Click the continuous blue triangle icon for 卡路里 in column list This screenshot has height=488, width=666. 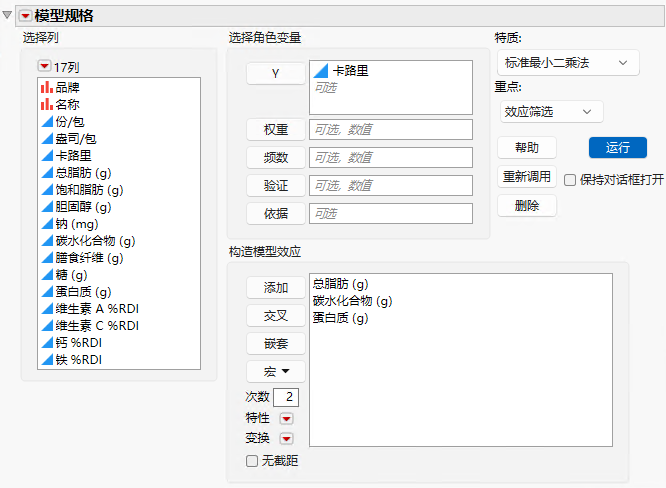coord(47,155)
